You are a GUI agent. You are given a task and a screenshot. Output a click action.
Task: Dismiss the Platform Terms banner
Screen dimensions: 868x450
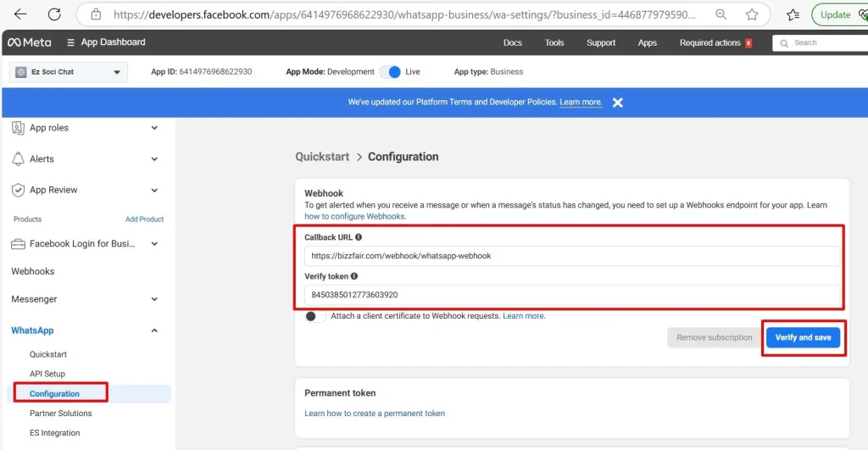coord(618,103)
